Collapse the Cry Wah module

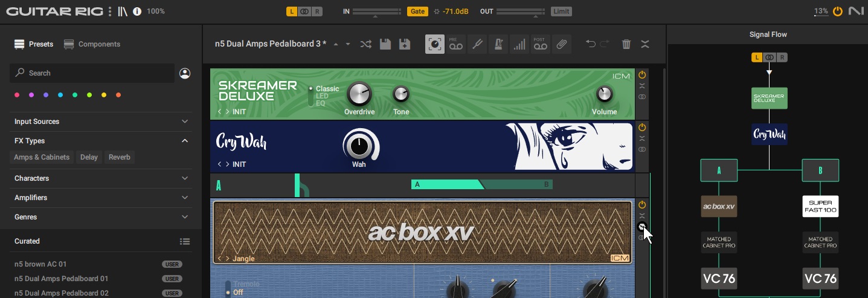(x=642, y=138)
